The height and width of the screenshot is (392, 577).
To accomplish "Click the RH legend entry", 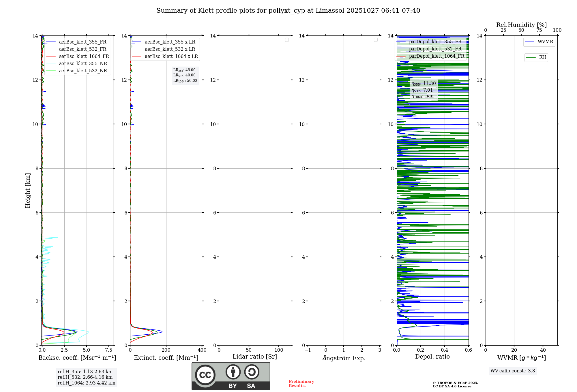I will (542, 57).
